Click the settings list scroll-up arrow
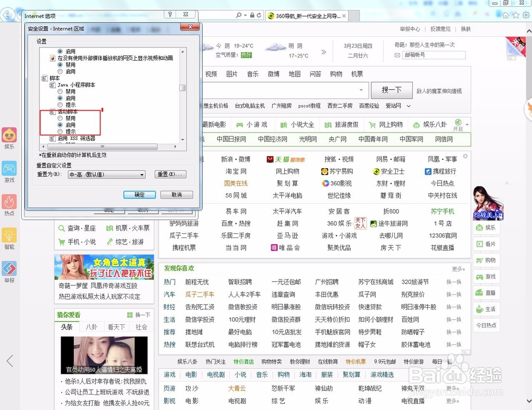This screenshot has height=410, width=532. coord(182,52)
